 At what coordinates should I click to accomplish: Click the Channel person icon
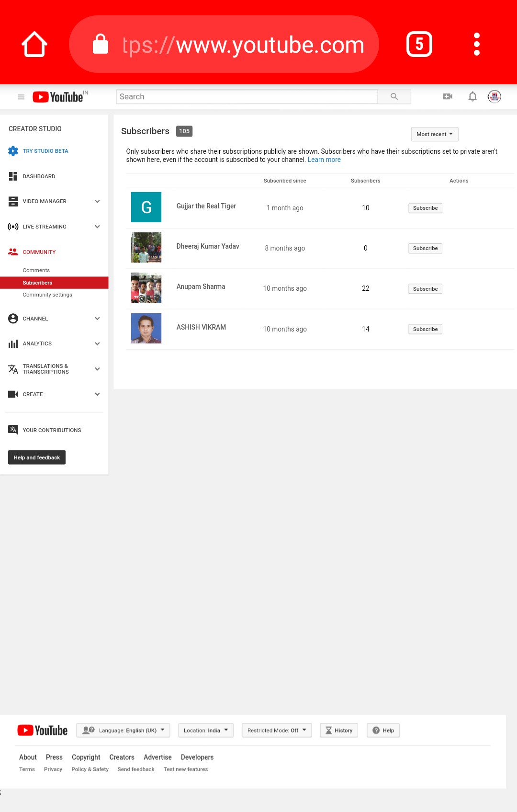[13, 319]
